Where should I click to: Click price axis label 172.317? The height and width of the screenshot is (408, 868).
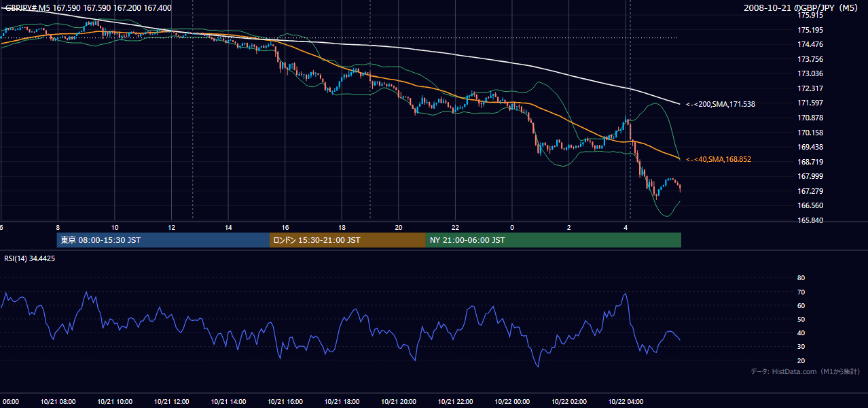coord(810,88)
